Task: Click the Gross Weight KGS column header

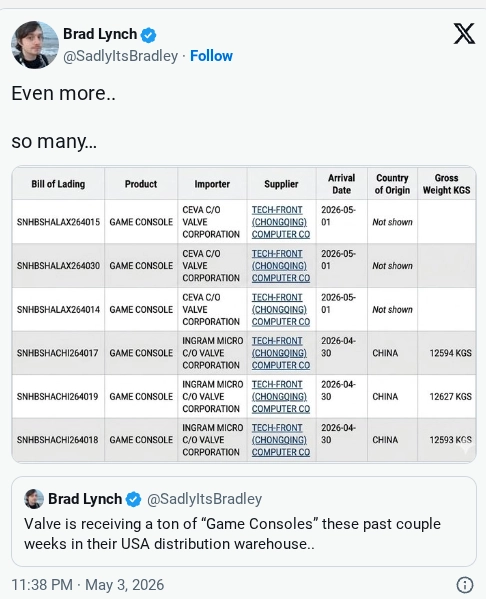Action: (x=446, y=184)
